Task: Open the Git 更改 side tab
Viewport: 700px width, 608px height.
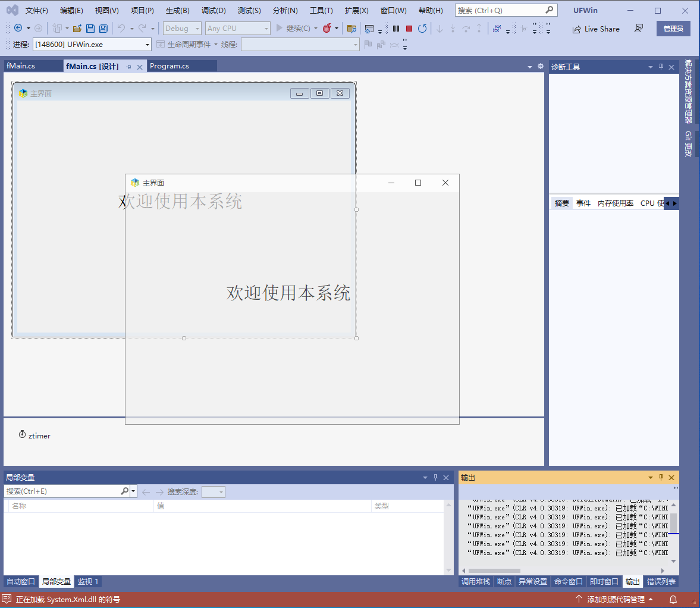Action: click(x=688, y=144)
